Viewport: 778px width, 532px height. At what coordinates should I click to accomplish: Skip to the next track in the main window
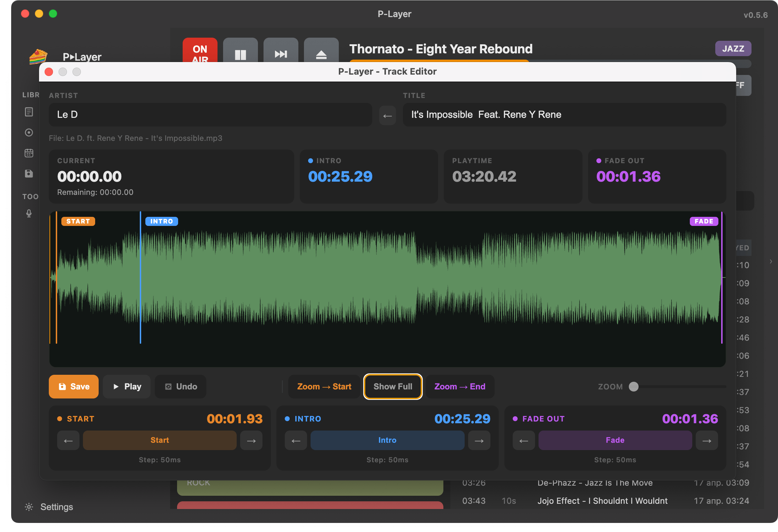[281, 51]
